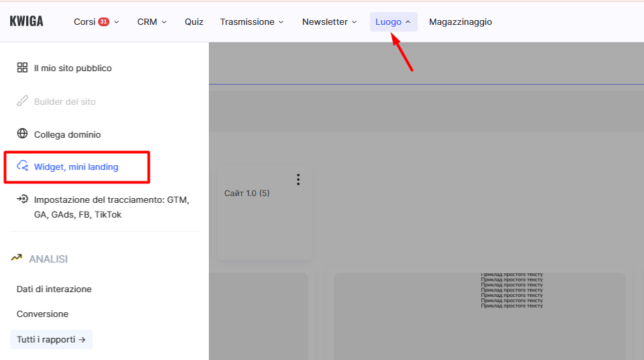Open the three-dot menu on Сайт 1.0 card
This screenshot has height=360, width=644.
click(298, 179)
